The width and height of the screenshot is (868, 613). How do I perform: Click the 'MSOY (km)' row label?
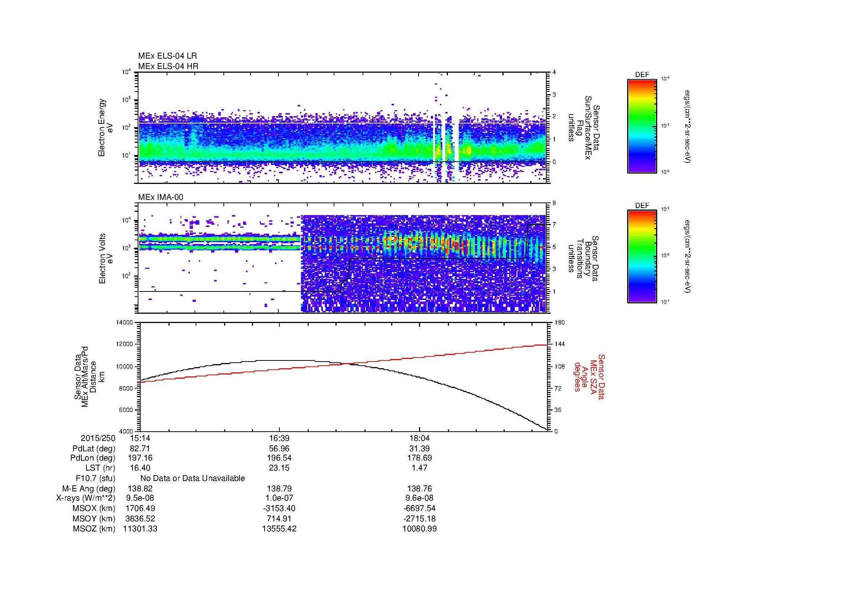point(94,518)
